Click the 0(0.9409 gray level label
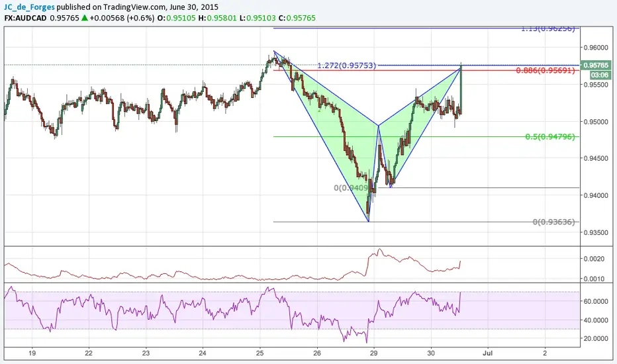Viewport: 617px width, 364px height. point(351,188)
